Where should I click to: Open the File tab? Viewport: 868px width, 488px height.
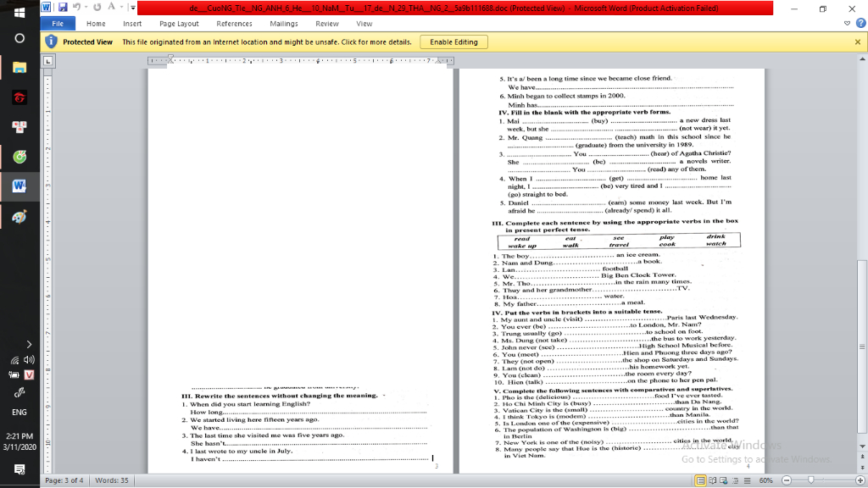tap(58, 24)
